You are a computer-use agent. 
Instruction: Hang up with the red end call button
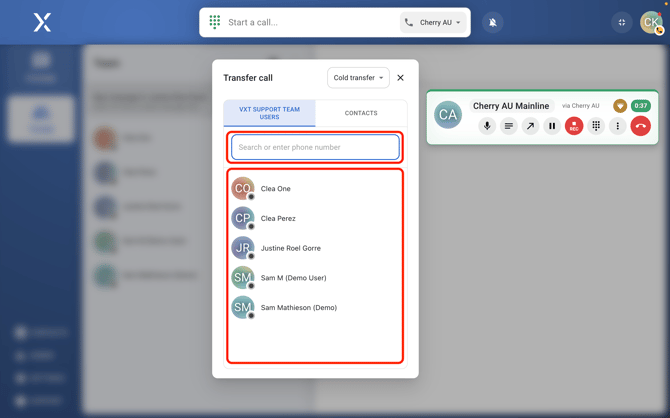click(641, 126)
